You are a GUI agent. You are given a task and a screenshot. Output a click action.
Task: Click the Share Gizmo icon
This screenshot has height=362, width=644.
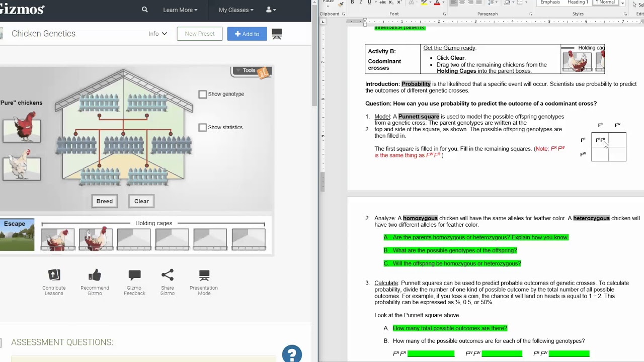pyautogui.click(x=167, y=275)
